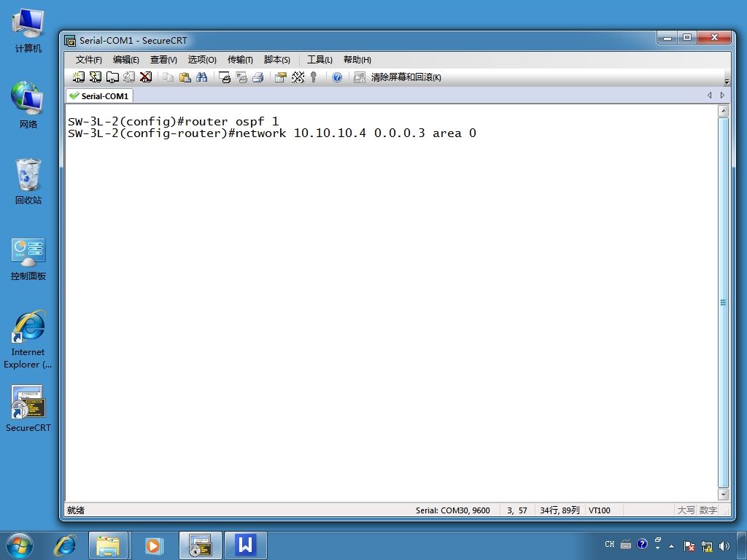Click the SecureCRT title bar system icon
The width and height of the screenshot is (747, 560).
coord(70,41)
